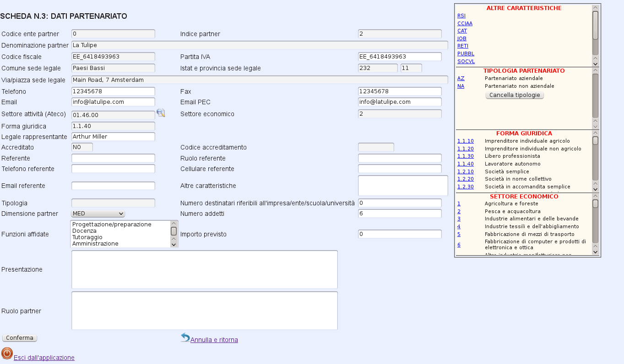Focus the Numero destinatari riferibili field
624x364 pixels.
[x=400, y=203]
